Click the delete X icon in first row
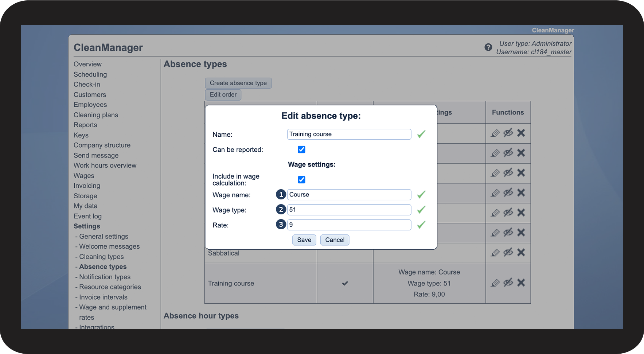 pyautogui.click(x=521, y=133)
